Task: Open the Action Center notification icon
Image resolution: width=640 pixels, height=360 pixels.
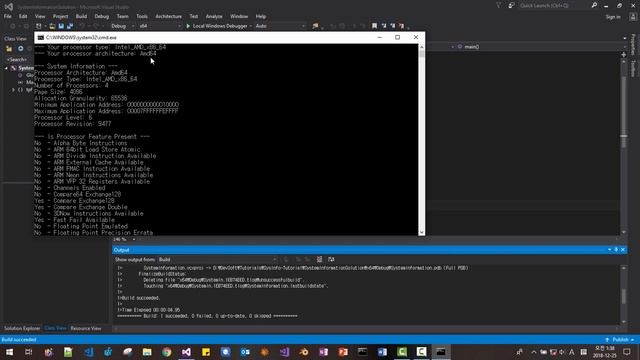Action: pyautogui.click(x=627, y=352)
